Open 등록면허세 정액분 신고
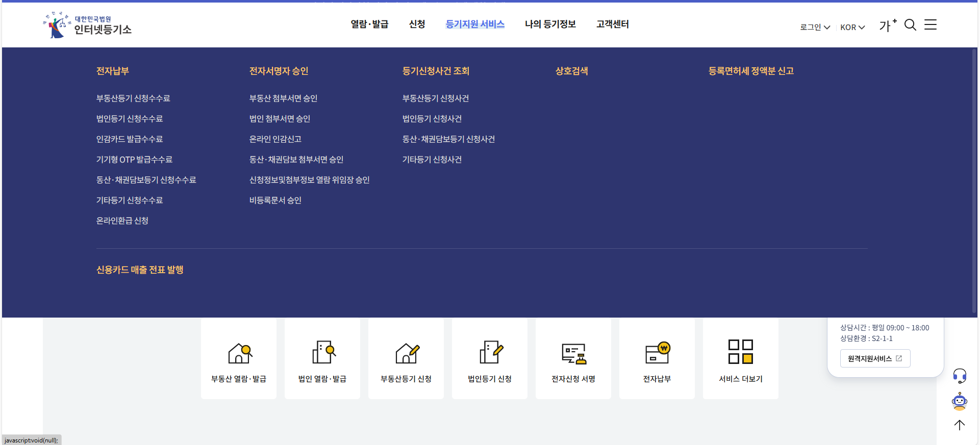Viewport: 980px width, 445px height. coord(751,71)
